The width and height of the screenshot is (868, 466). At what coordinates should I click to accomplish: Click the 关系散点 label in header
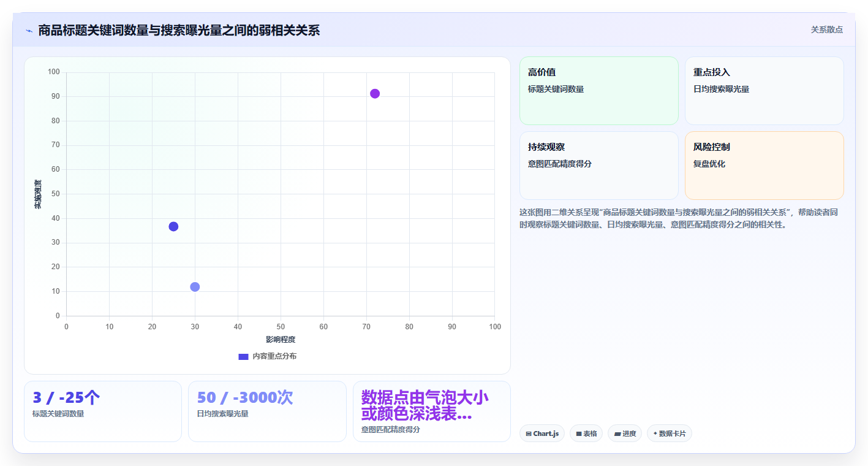click(x=827, y=30)
